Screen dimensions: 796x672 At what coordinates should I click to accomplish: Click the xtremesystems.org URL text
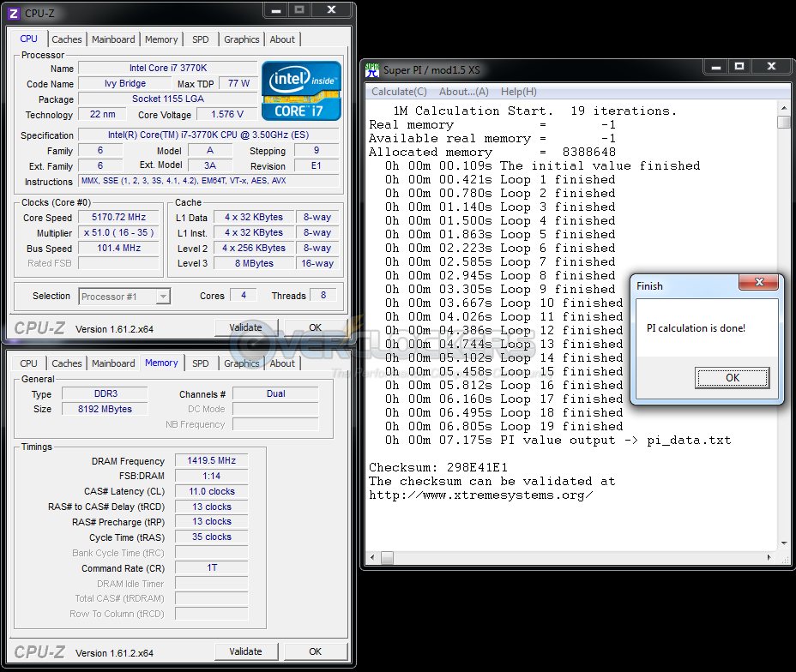[480, 495]
